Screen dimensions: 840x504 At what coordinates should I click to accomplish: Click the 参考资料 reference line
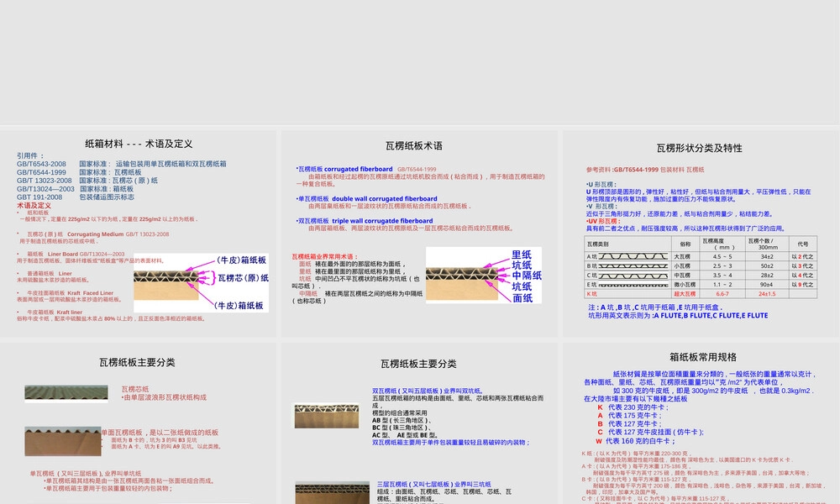645,170
